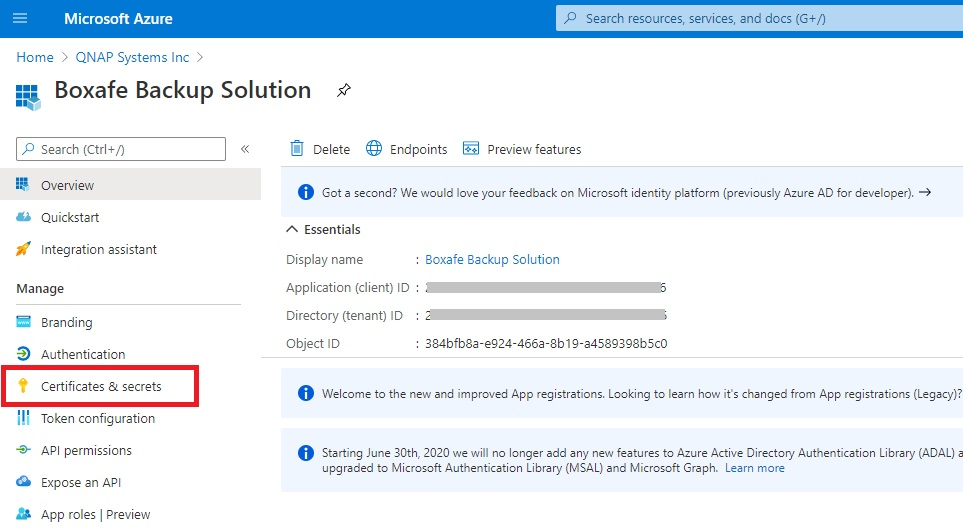
Task: Click the Directory (tenant) ID label
Action: pyautogui.click(x=344, y=316)
